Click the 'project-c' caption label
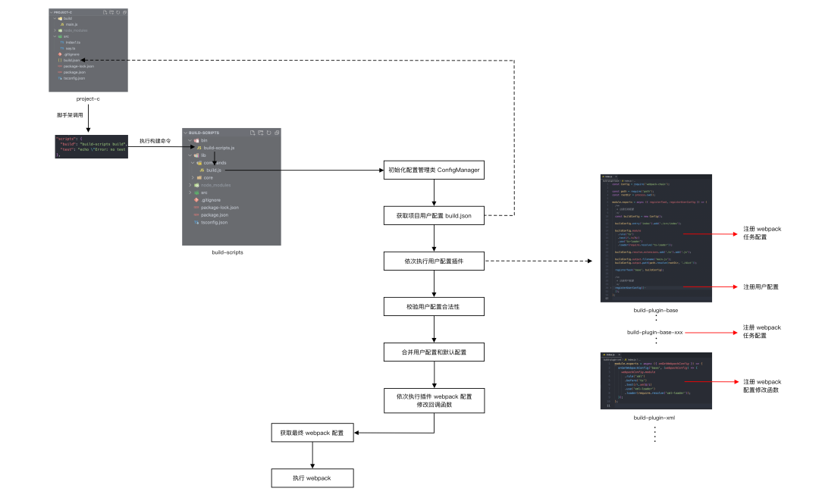Screen dimensions: 819x504 click(88, 99)
